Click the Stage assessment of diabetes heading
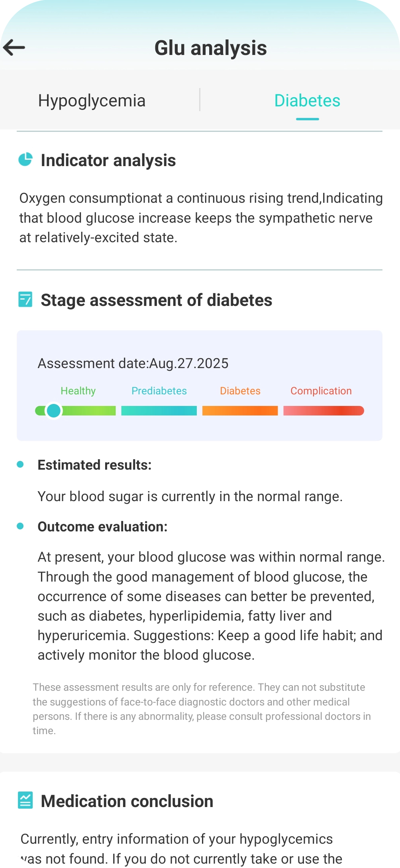400x868 pixels. (157, 300)
